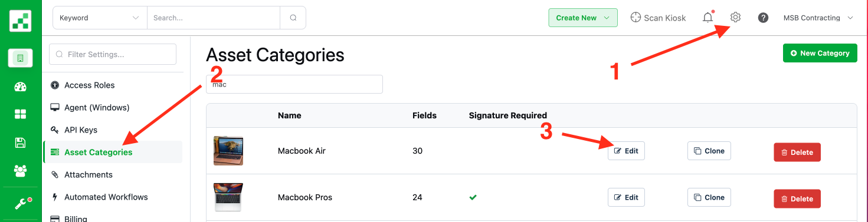
Task: Open the grid tiles icon in sidebar
Action: 21,114
